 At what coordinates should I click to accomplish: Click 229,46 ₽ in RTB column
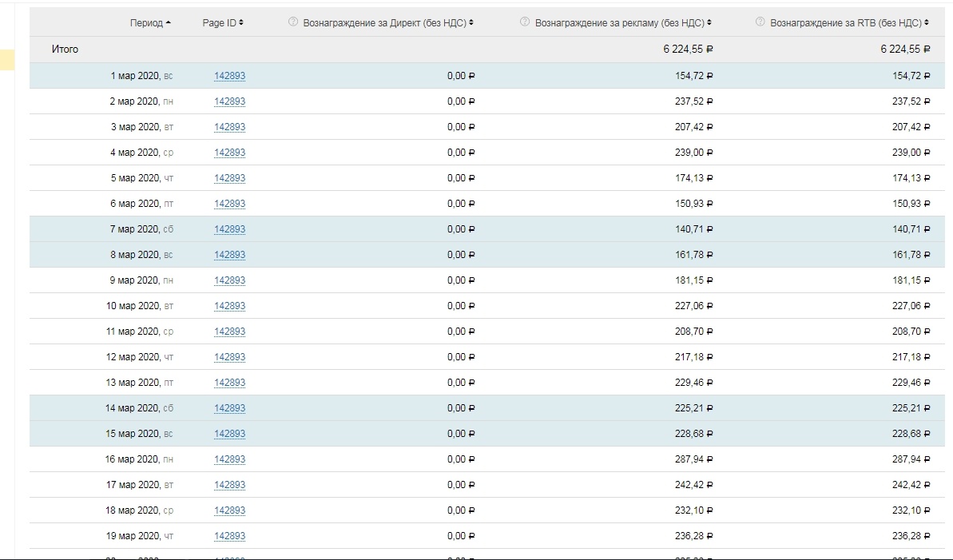911,383
